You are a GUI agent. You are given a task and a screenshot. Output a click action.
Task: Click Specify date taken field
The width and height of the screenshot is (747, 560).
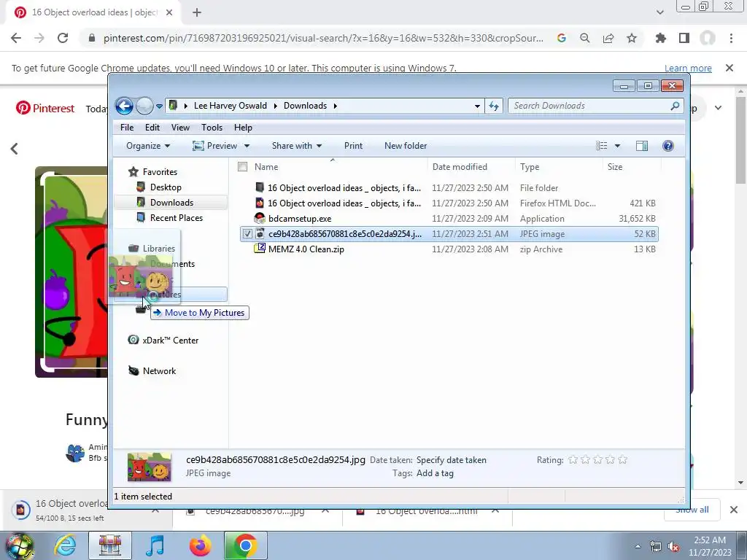tap(451, 460)
